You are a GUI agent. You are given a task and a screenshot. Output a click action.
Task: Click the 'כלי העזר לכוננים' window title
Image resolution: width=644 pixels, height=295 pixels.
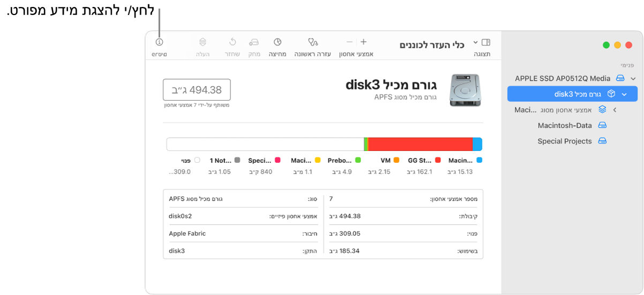click(x=432, y=44)
